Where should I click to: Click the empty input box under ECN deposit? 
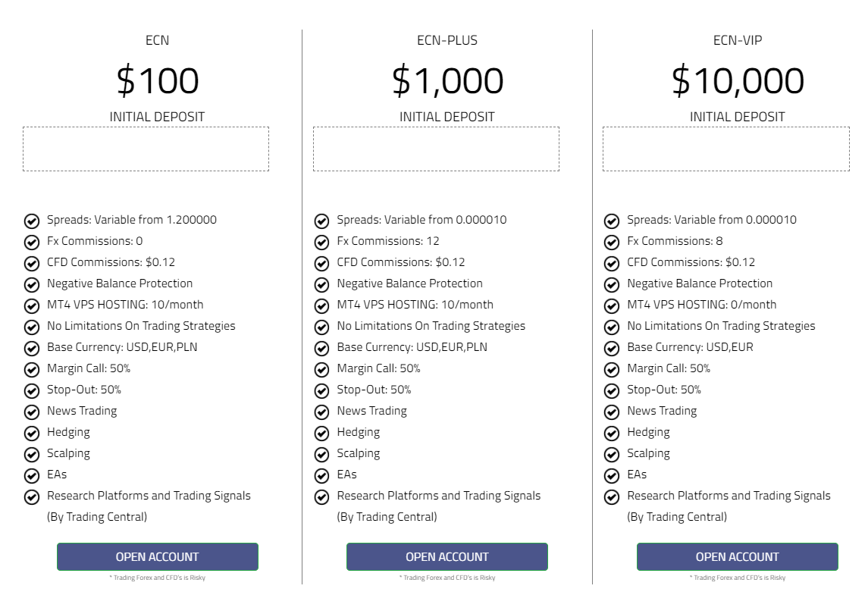pyautogui.click(x=146, y=149)
